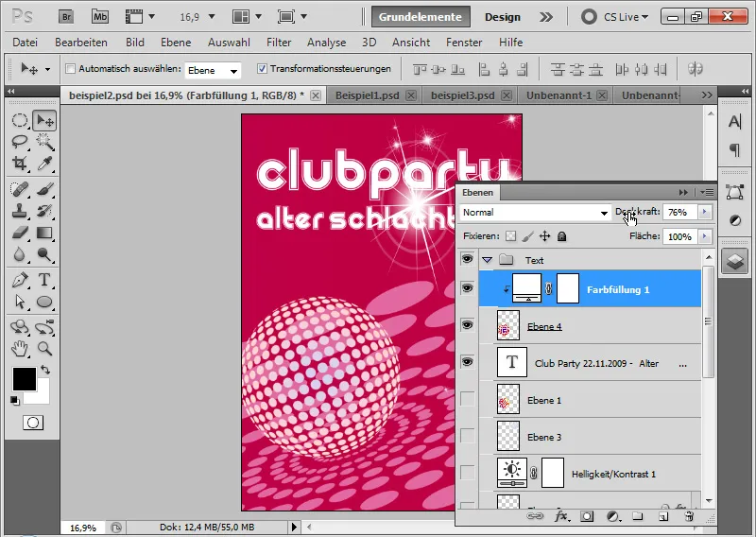This screenshot has height=537, width=756.
Task: Uncheck Transformationssteuerungen checkbox
Action: click(x=262, y=68)
